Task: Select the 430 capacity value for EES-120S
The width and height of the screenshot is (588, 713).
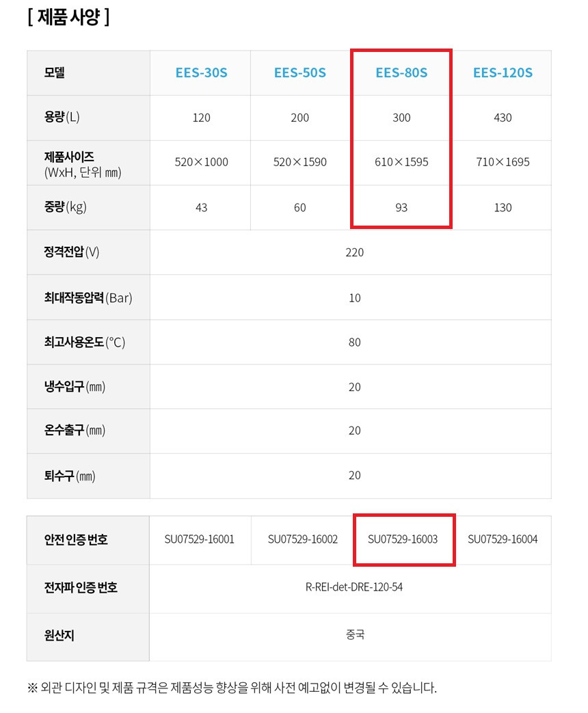Action: pos(503,118)
